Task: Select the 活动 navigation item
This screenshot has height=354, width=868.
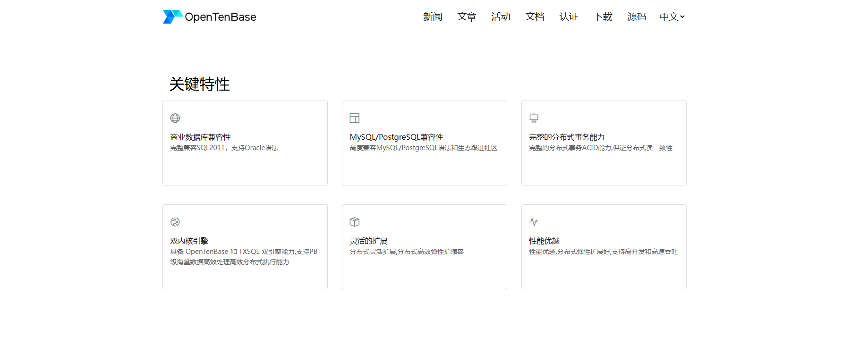Action: click(x=501, y=17)
